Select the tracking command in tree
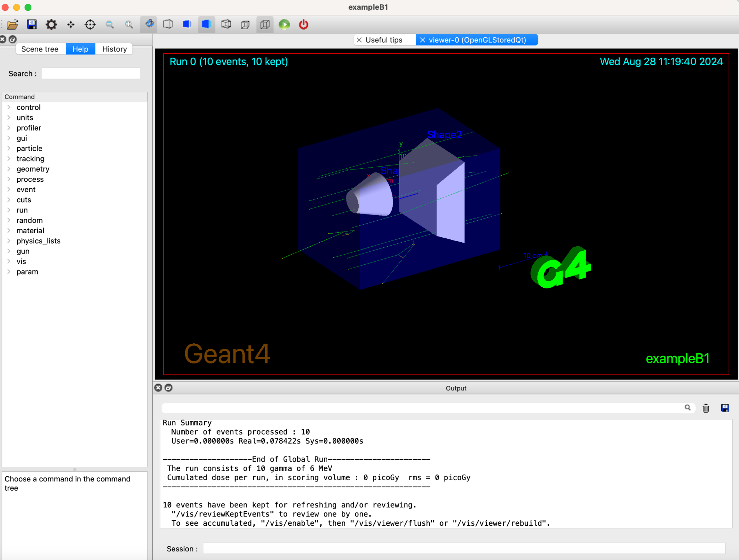The width and height of the screenshot is (739, 560). (x=31, y=158)
